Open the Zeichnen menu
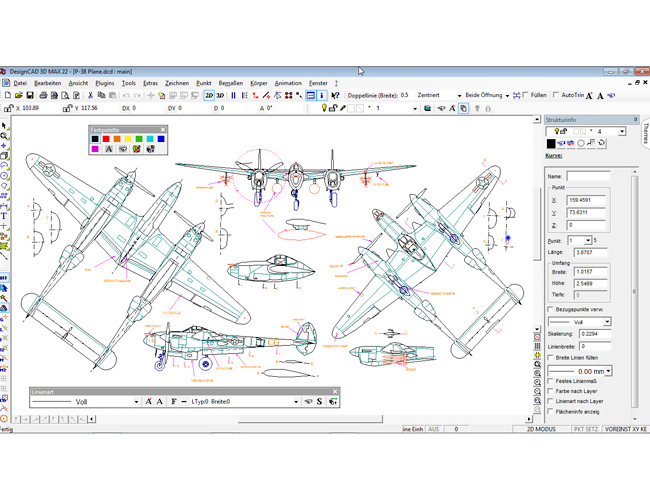The height and width of the screenshot is (500, 650). pos(177,83)
